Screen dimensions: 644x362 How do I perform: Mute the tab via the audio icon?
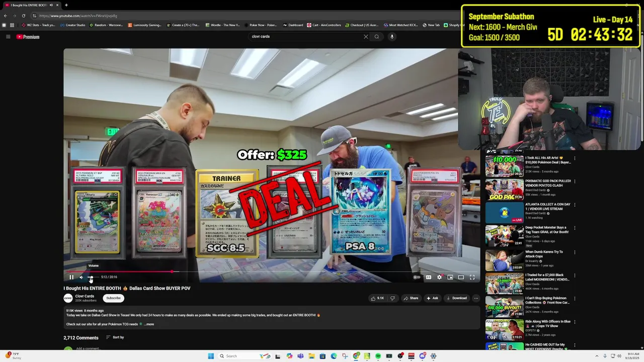click(x=51, y=5)
